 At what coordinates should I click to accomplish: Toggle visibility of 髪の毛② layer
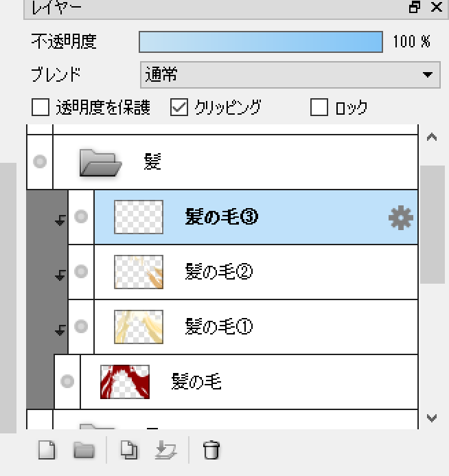(x=81, y=271)
